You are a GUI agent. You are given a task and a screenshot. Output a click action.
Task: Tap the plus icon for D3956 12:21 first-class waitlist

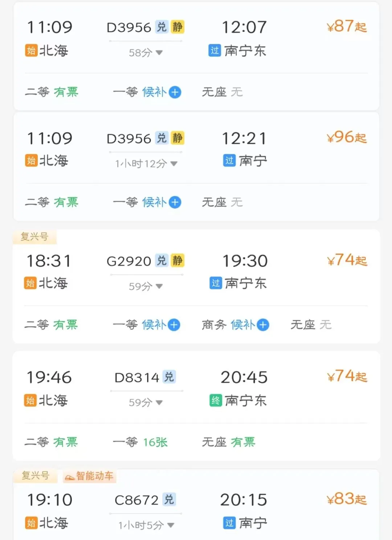175,202
